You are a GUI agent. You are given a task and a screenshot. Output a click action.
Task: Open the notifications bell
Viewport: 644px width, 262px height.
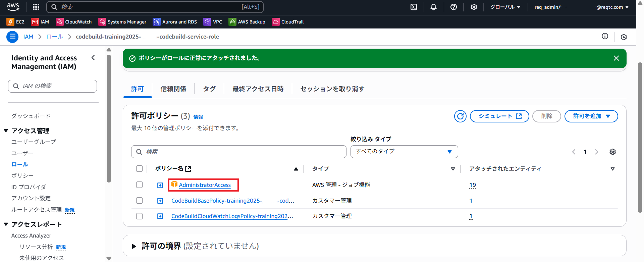pyautogui.click(x=434, y=7)
